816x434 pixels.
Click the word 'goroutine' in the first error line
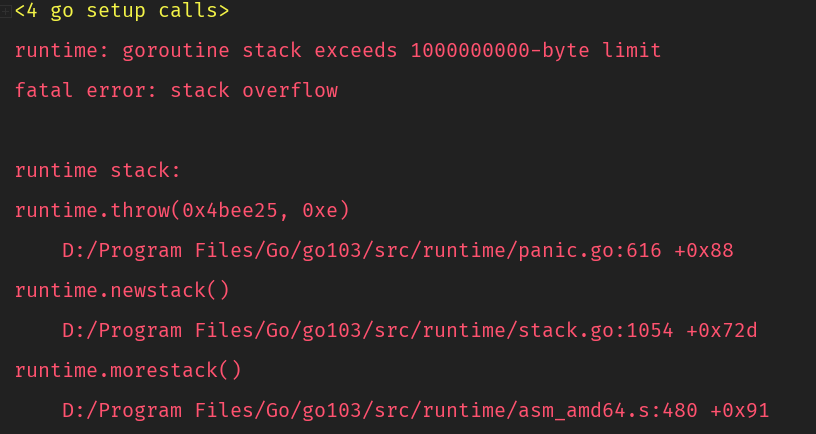(176, 51)
